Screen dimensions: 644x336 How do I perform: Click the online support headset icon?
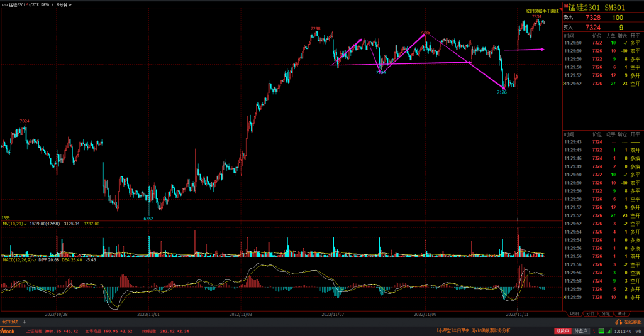click(618, 322)
